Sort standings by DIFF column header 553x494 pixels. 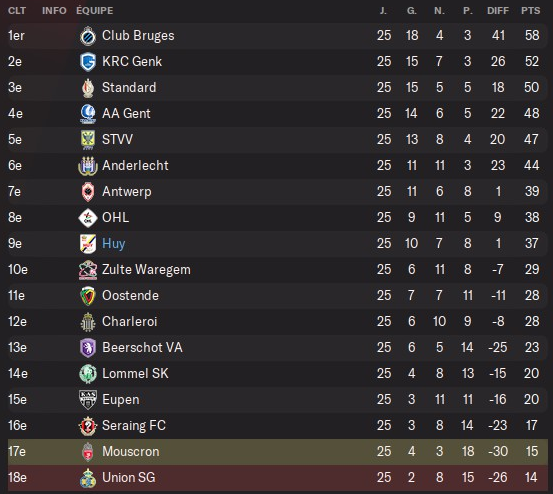click(x=498, y=11)
